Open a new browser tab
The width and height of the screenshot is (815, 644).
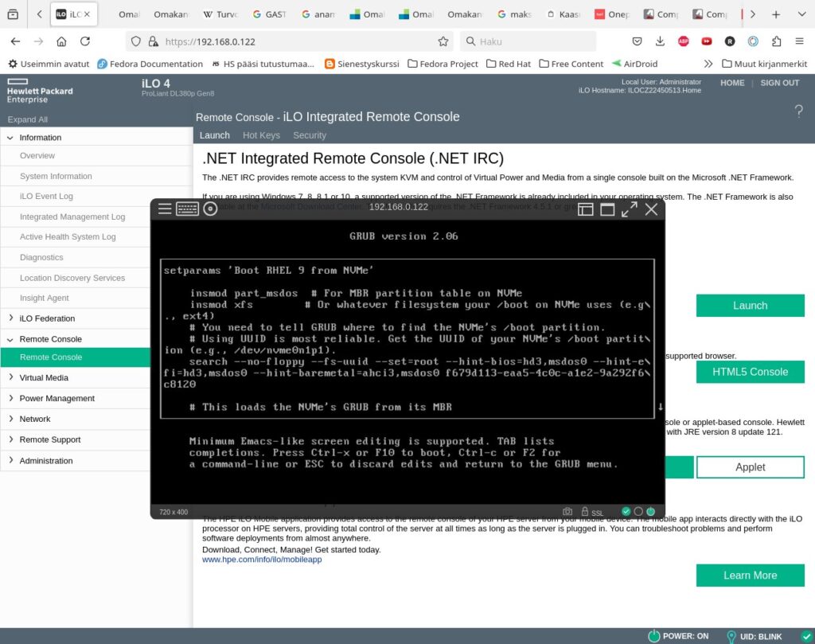coord(776,14)
